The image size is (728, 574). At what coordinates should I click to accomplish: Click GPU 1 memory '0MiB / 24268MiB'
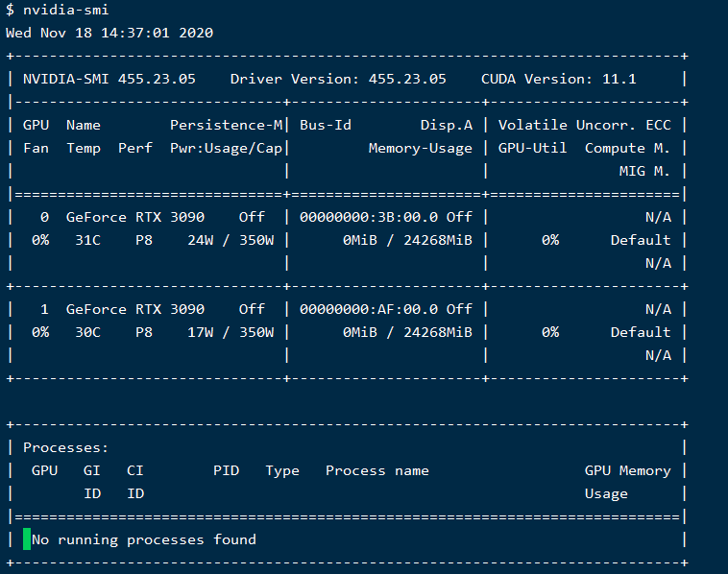pyautogui.click(x=407, y=332)
